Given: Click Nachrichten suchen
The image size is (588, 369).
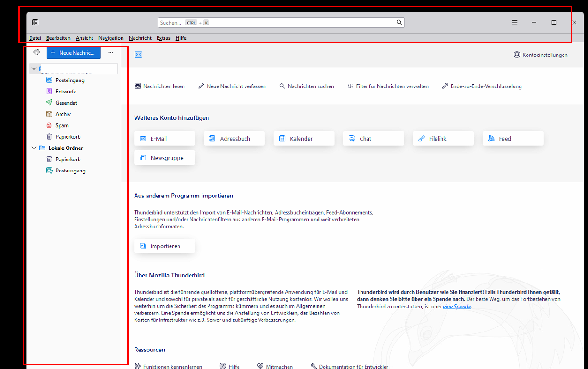Looking at the screenshot, I should coord(306,86).
